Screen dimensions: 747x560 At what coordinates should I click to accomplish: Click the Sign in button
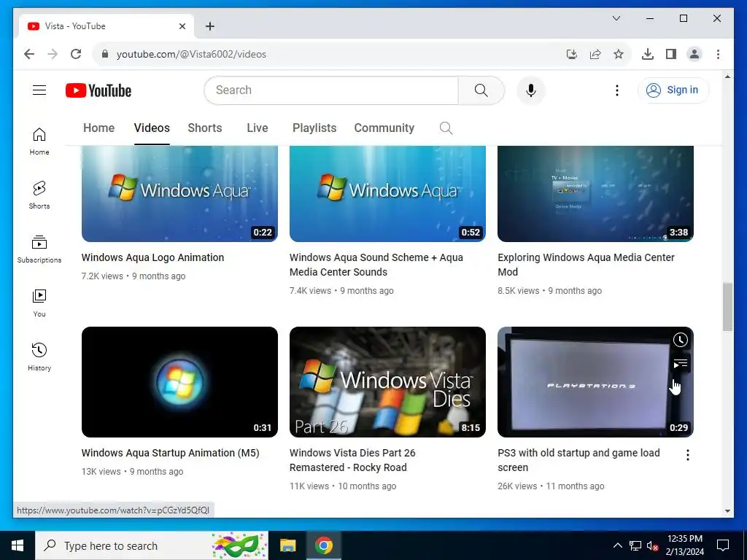click(673, 90)
